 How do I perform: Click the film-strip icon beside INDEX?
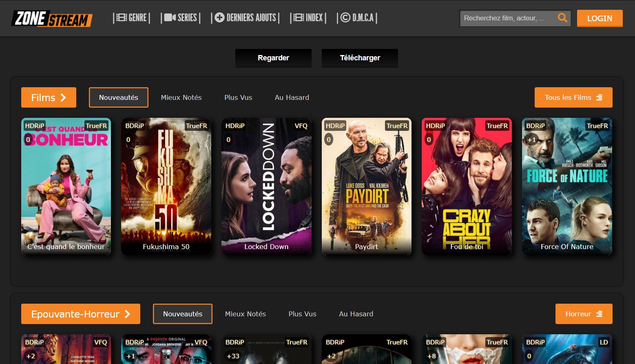pos(299,18)
